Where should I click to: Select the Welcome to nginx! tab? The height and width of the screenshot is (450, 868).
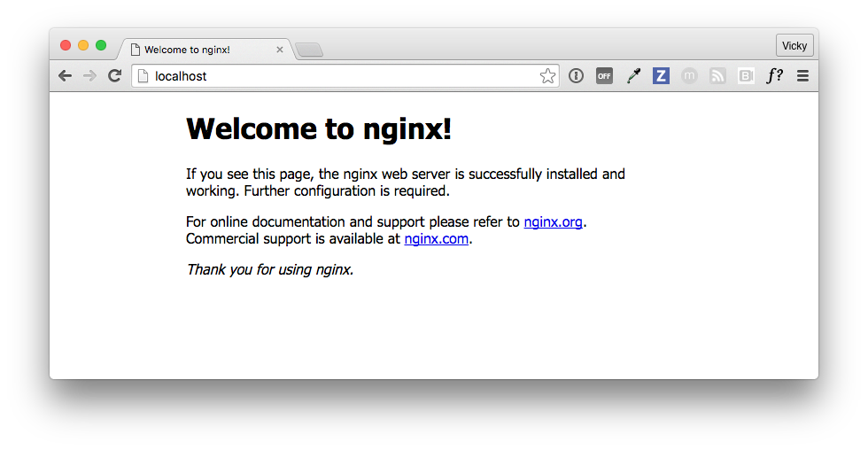(x=205, y=50)
